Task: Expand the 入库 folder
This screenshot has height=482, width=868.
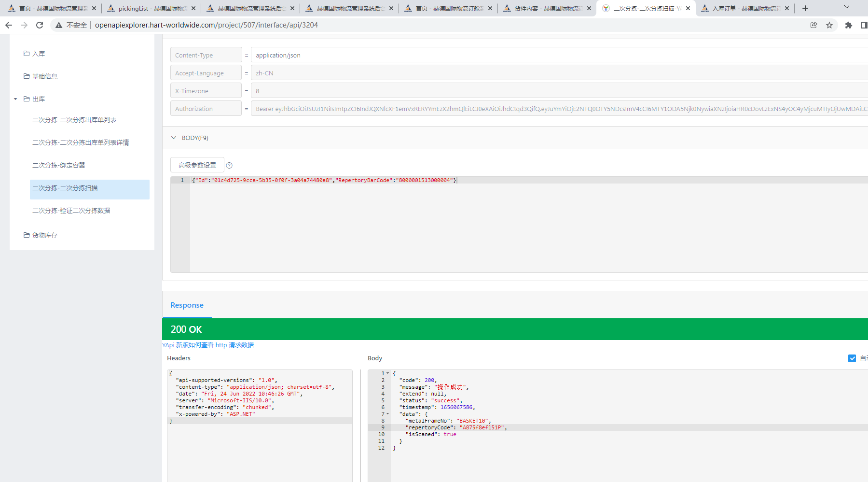Action: pos(39,54)
